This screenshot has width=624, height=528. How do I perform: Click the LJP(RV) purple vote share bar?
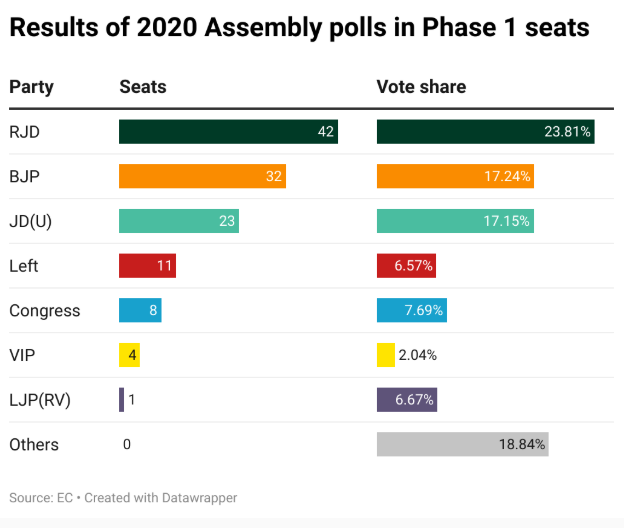(x=407, y=400)
